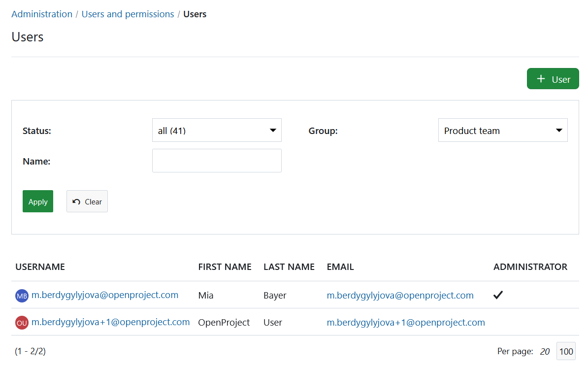Viewport: 588px width, 367px height.
Task: Click the administrator checkmark icon for Mia Bayer
Action: [498, 295]
